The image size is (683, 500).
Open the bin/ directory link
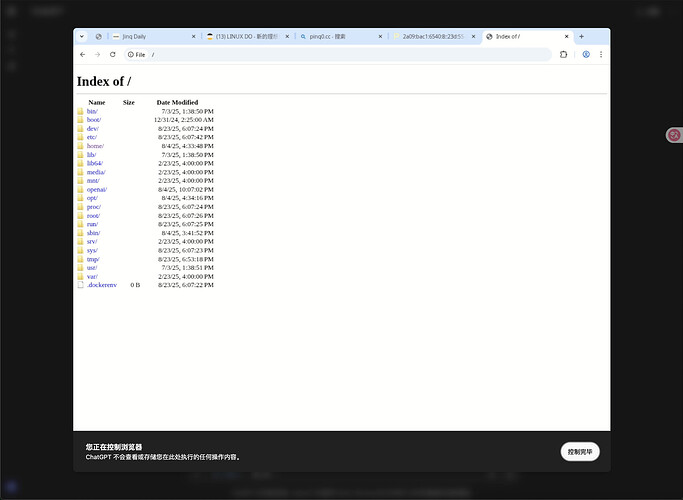(92, 111)
